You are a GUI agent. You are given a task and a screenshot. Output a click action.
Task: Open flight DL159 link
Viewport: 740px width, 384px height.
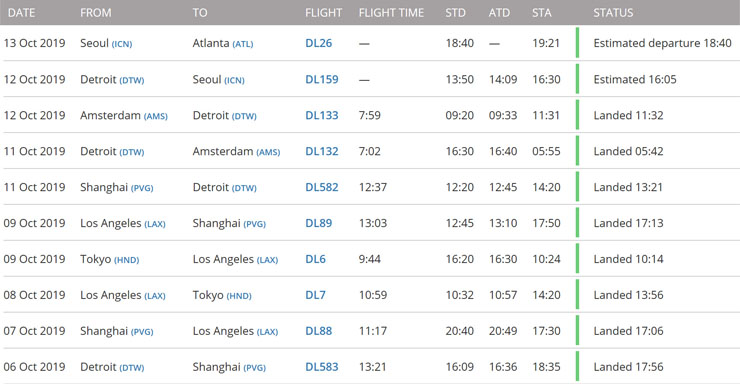tap(322, 79)
